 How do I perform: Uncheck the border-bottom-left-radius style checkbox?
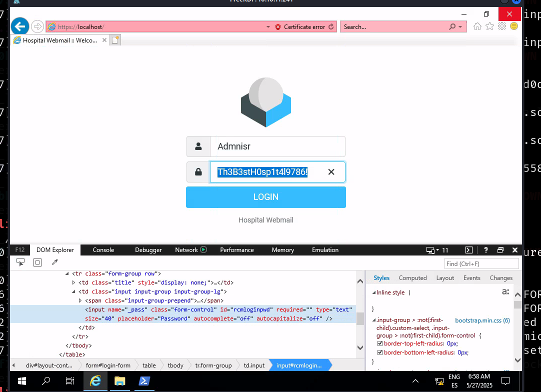[x=380, y=352]
